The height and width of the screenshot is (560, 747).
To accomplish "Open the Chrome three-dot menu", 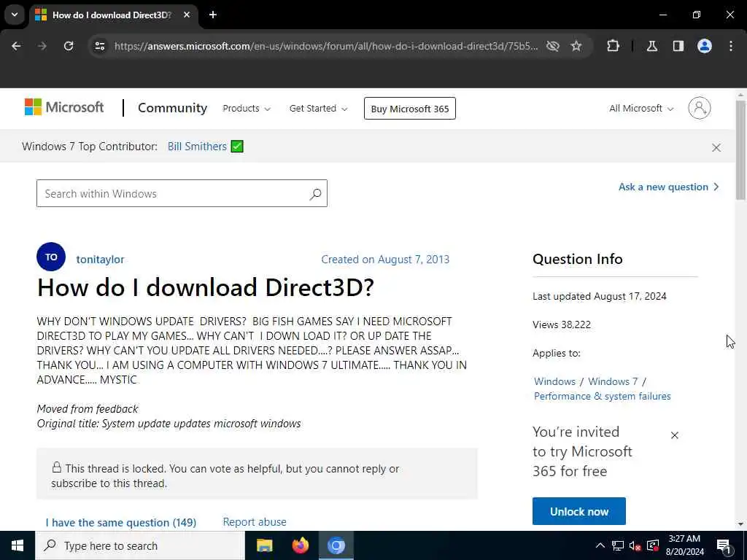I will (x=731, y=46).
